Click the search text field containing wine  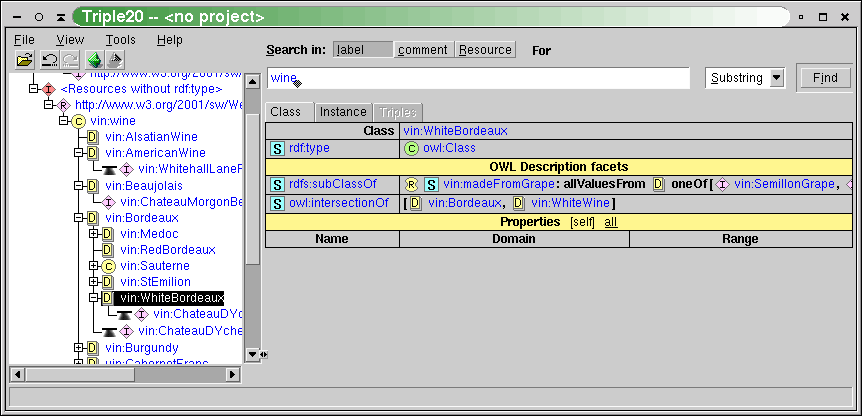coord(478,79)
